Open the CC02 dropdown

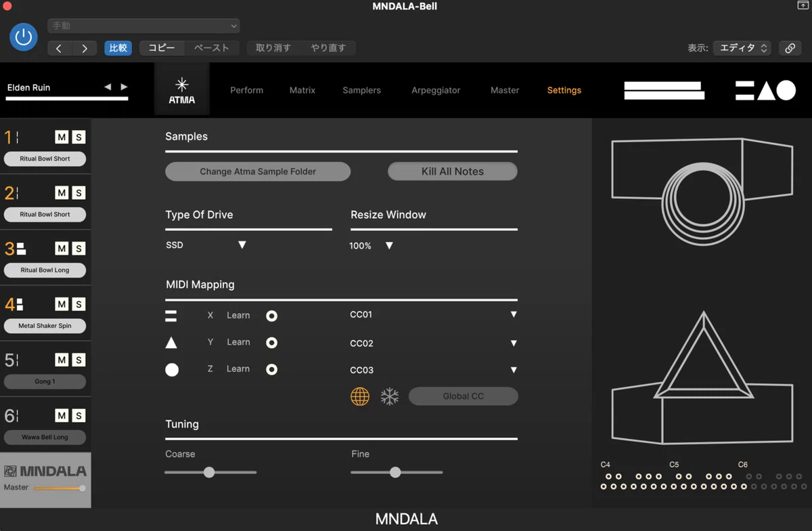(x=434, y=343)
